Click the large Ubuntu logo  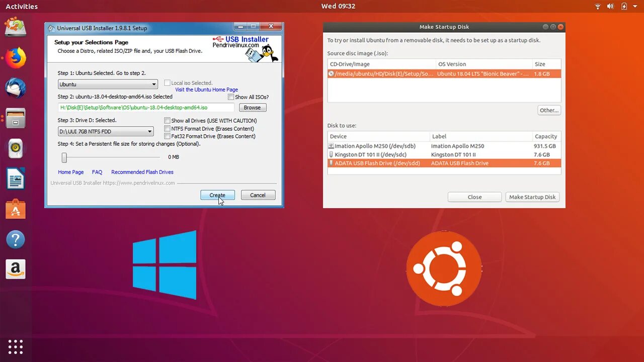[x=444, y=268]
